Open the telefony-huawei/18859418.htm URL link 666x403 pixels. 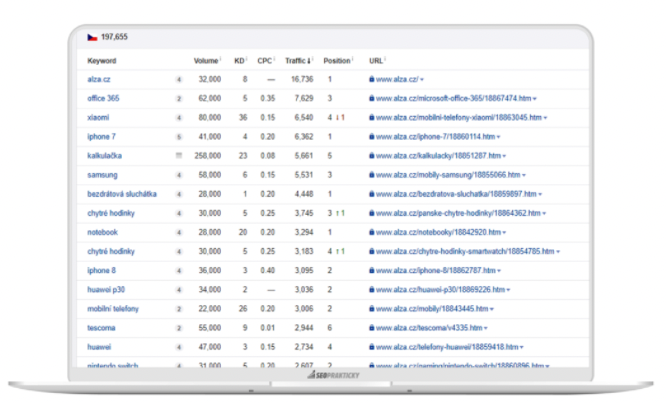447,347
